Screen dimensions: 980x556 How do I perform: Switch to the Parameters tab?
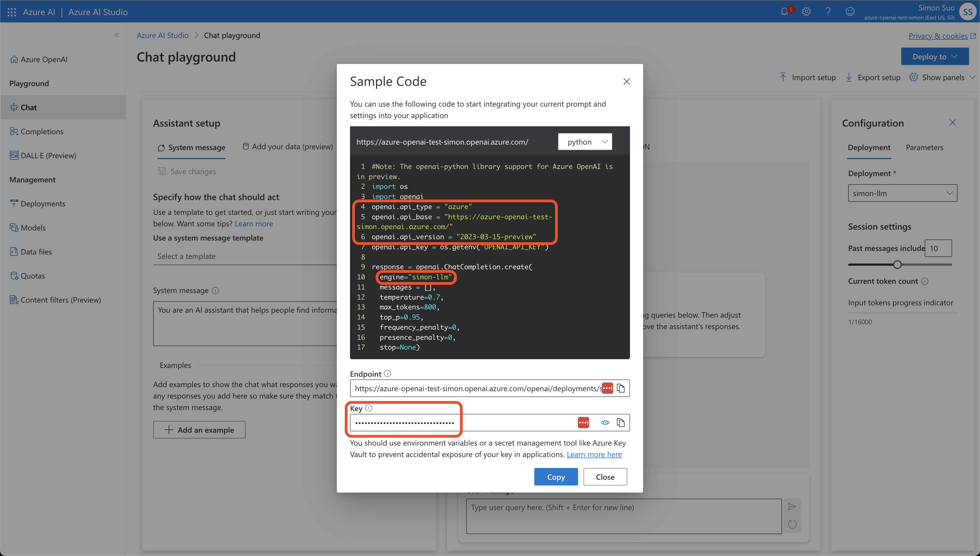[925, 147]
